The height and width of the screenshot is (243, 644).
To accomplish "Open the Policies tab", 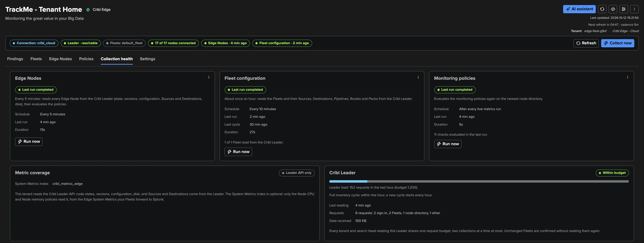I will pyautogui.click(x=86, y=59).
